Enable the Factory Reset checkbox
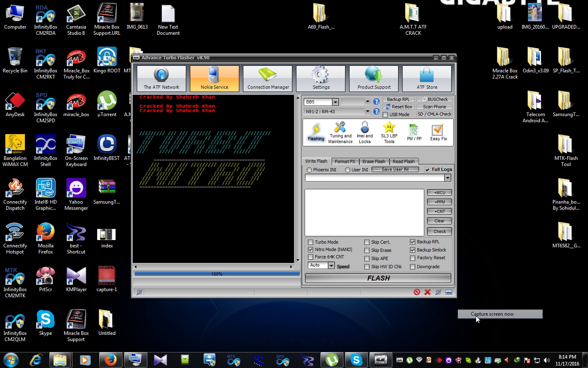 tap(412, 258)
